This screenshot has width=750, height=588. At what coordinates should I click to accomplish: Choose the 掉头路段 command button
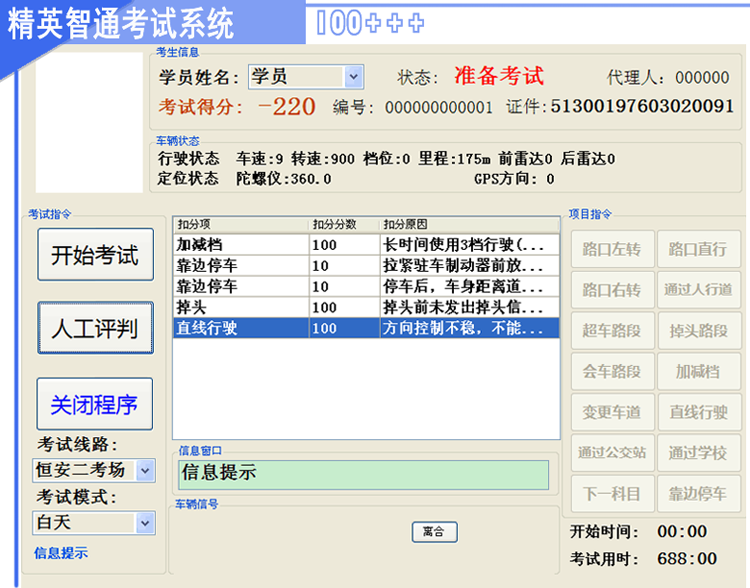(699, 330)
